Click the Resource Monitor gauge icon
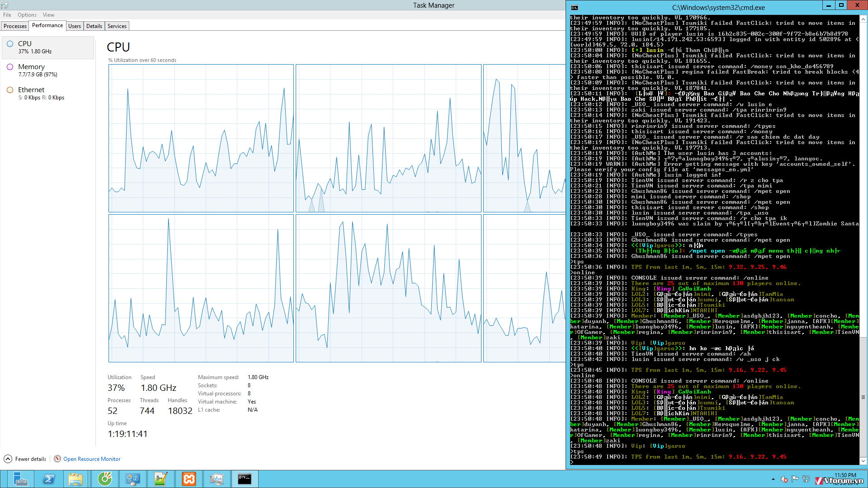Screen dimensions: 868x488 (57, 459)
